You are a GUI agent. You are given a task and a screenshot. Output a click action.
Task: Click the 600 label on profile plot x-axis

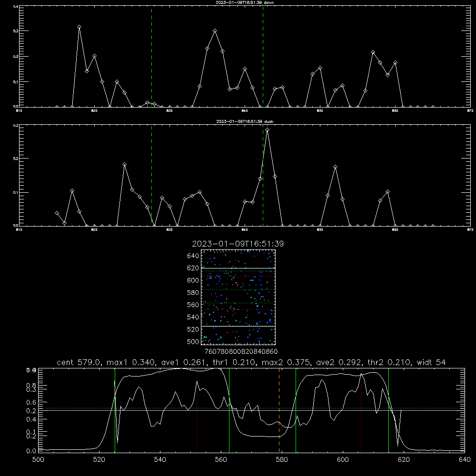[343, 460]
